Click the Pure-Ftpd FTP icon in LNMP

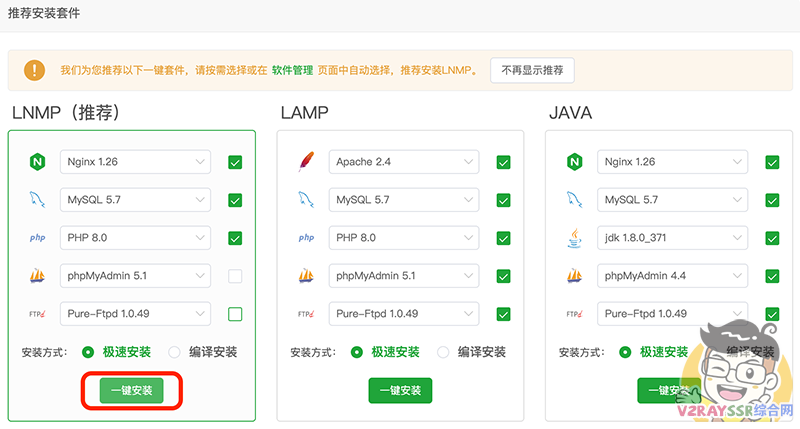(38, 314)
